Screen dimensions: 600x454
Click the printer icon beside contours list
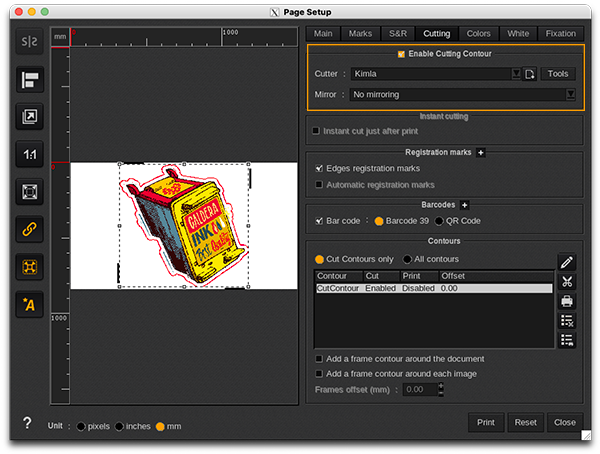pos(567,301)
